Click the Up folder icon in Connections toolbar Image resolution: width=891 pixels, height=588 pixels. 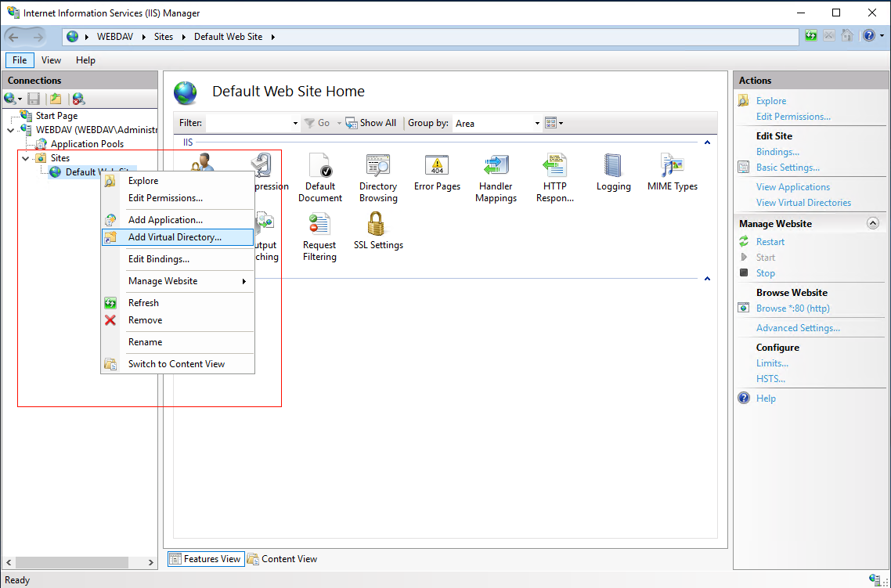(x=55, y=99)
